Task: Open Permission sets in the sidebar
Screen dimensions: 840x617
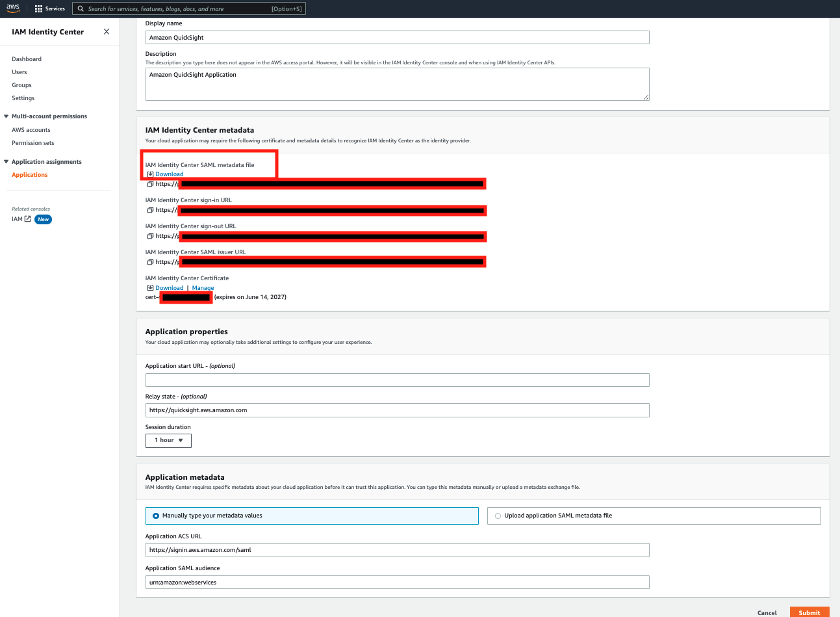Action: 33,143
